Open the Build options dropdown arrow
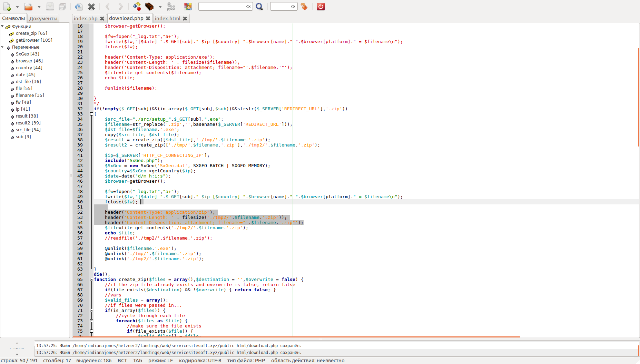 click(x=160, y=7)
